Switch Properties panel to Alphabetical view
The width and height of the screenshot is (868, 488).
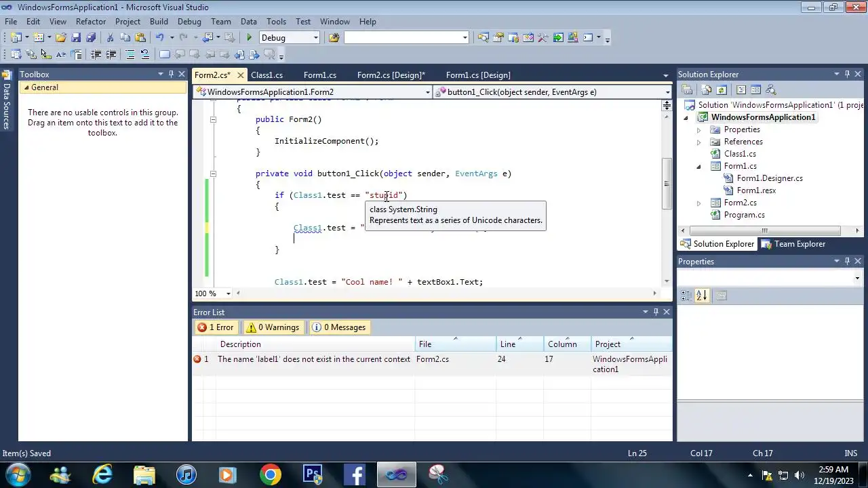[x=701, y=296]
